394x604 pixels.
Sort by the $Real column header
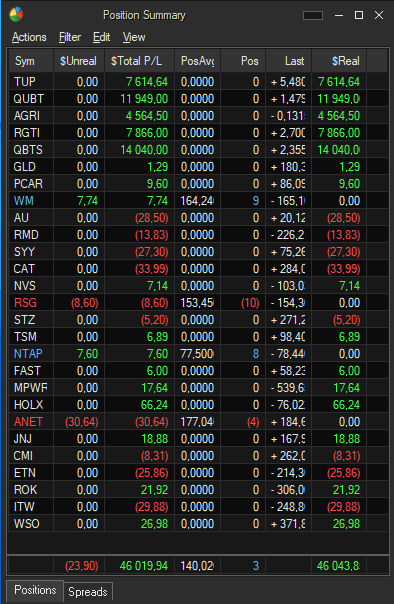click(x=339, y=61)
